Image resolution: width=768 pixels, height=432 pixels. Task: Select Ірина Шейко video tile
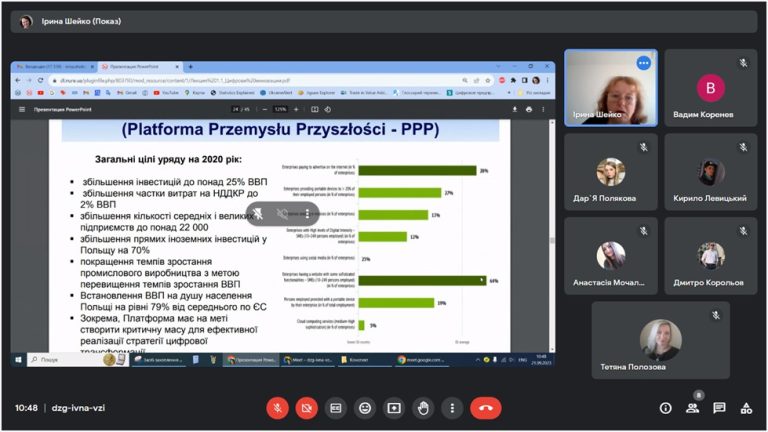coord(611,88)
